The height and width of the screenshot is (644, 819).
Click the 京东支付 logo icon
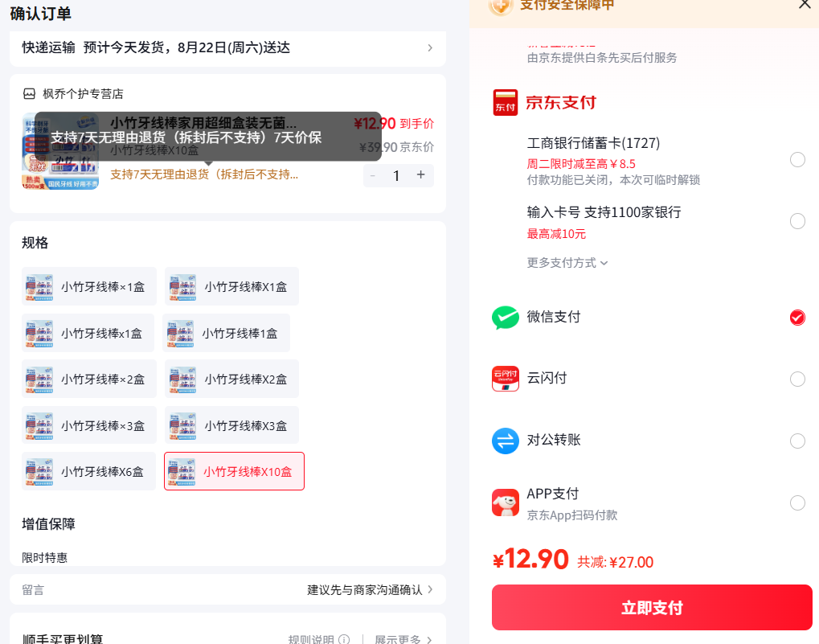505,102
